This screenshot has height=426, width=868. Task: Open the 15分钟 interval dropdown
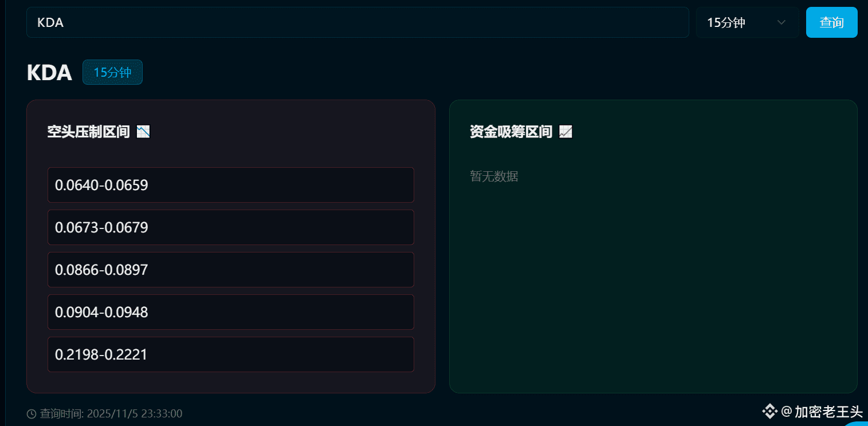coord(747,22)
